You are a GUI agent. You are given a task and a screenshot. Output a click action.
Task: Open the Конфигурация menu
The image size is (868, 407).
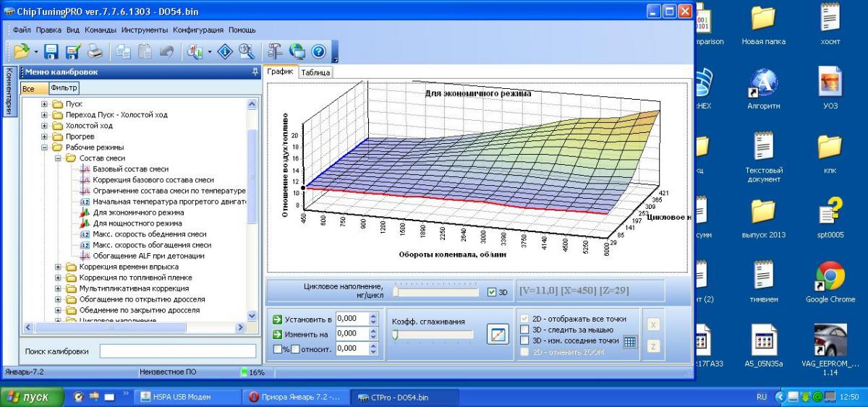click(x=199, y=30)
